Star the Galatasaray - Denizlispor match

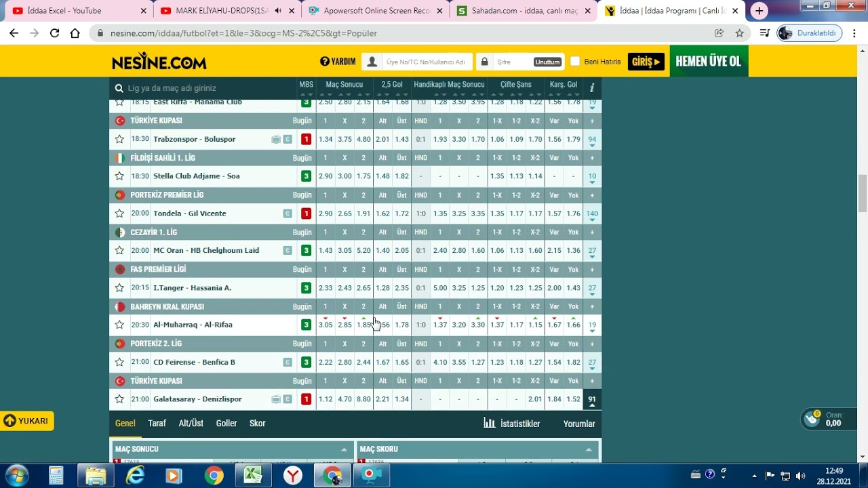(119, 399)
